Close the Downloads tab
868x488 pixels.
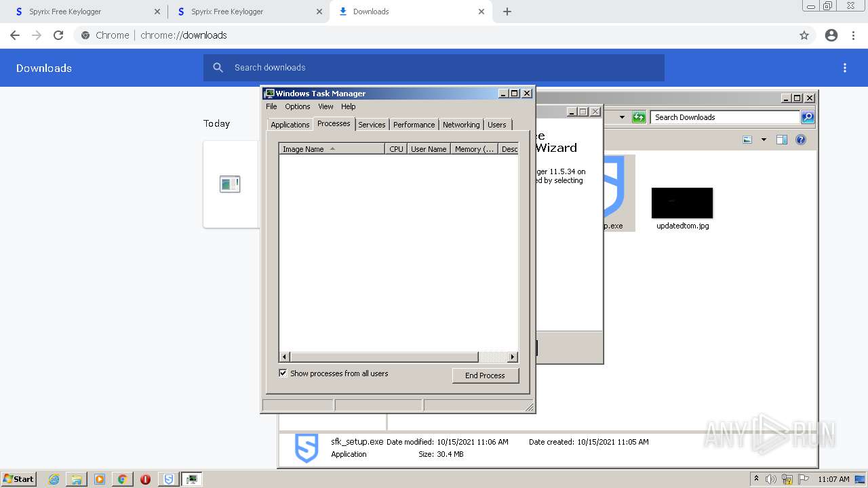click(481, 12)
